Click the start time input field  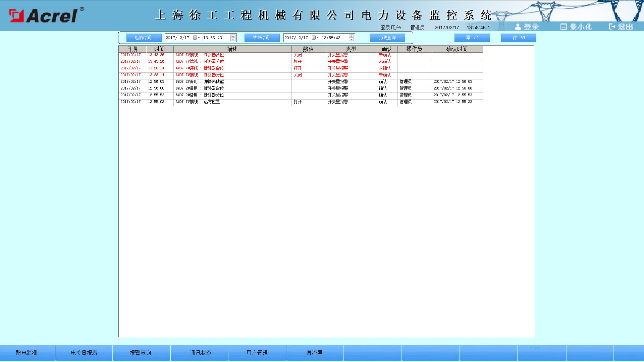(215, 38)
